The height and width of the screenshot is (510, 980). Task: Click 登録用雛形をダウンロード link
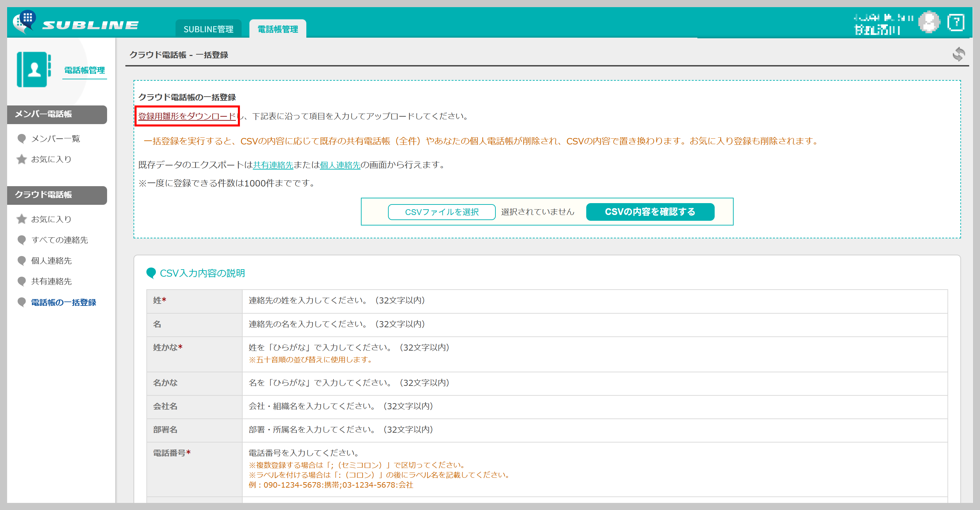[x=187, y=116]
